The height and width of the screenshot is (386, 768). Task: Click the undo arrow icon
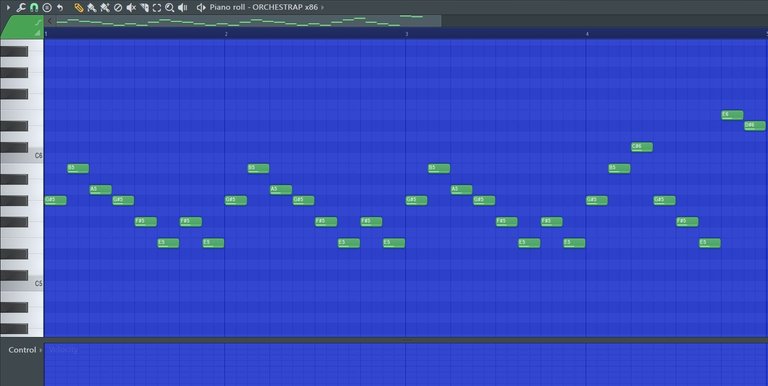click(60, 7)
